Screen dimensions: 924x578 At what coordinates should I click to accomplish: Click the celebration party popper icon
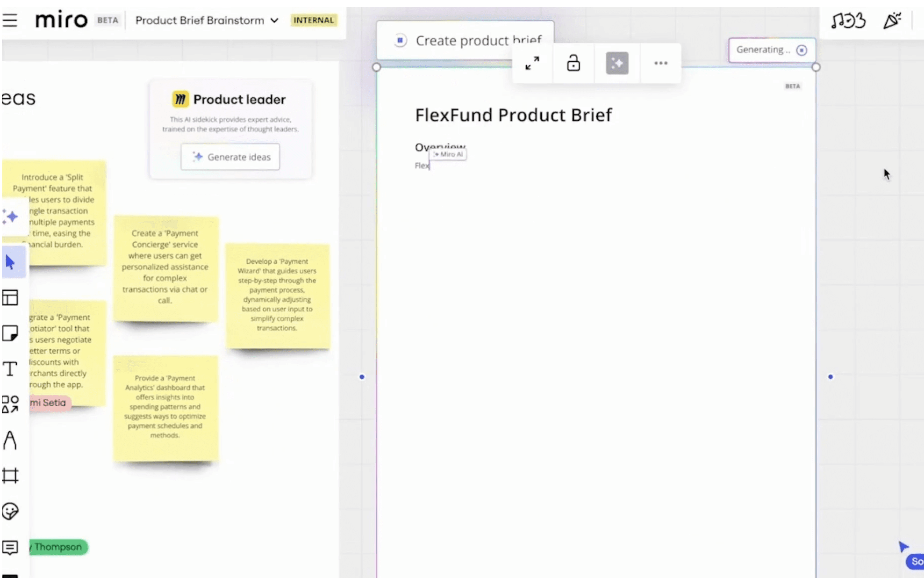click(892, 21)
